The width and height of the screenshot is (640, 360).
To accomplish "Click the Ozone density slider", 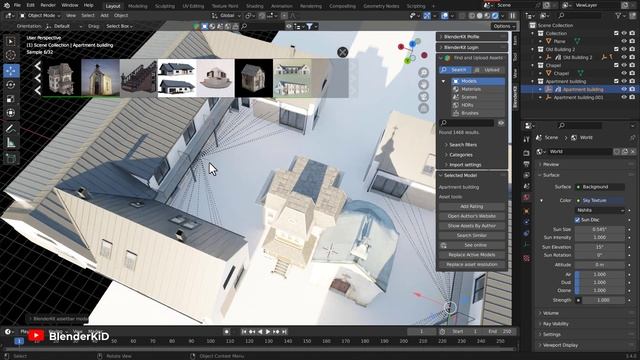I will pos(600,291).
